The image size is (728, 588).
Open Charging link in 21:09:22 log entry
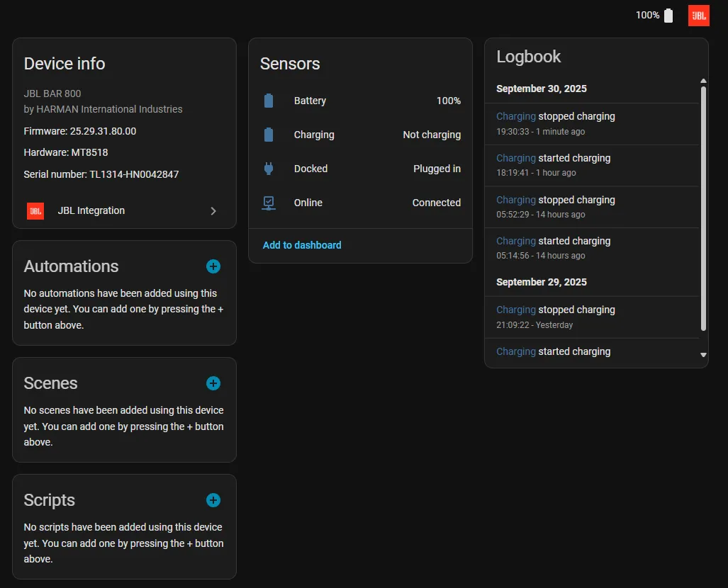[x=516, y=310]
